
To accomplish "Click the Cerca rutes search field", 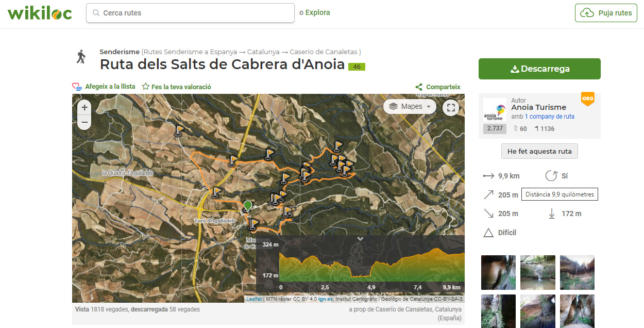I will click(x=191, y=13).
